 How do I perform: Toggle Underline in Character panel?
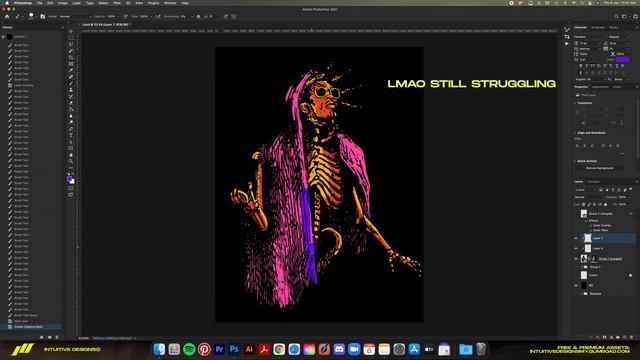(617, 66)
